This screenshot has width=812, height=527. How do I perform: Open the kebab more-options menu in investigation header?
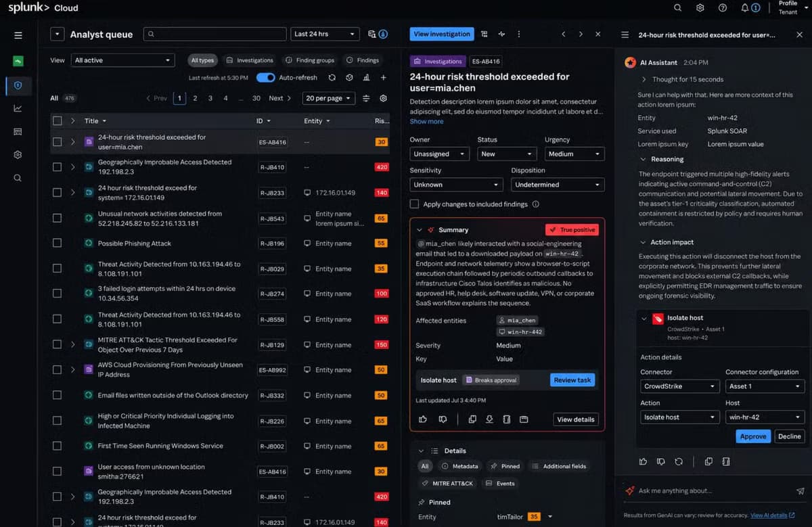pyautogui.click(x=519, y=34)
